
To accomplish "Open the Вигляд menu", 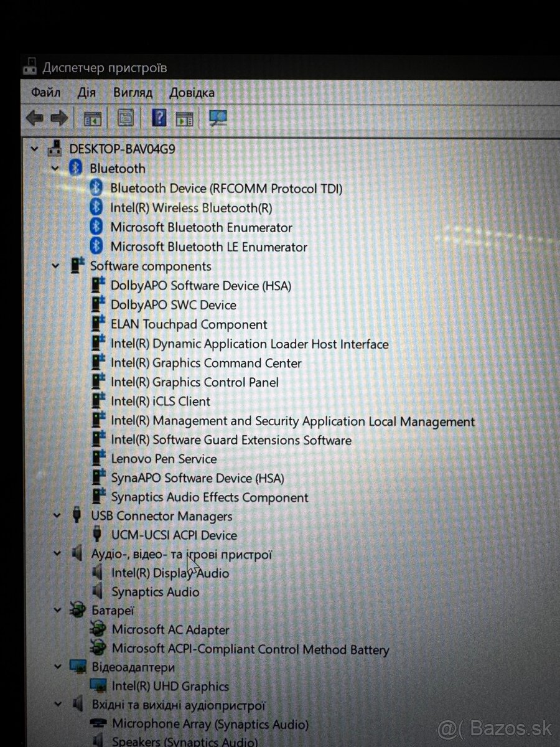I will pyautogui.click(x=133, y=92).
